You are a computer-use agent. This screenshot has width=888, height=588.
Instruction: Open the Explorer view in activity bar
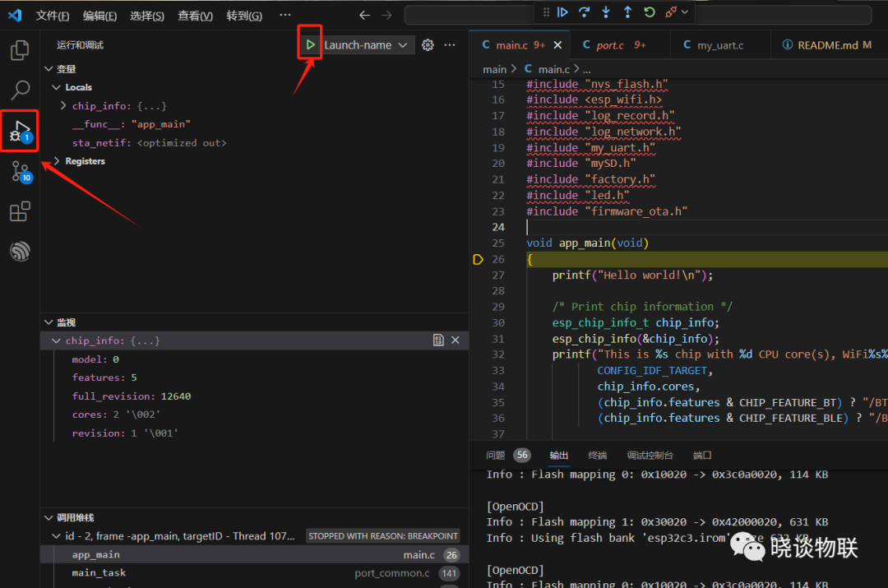coord(20,51)
